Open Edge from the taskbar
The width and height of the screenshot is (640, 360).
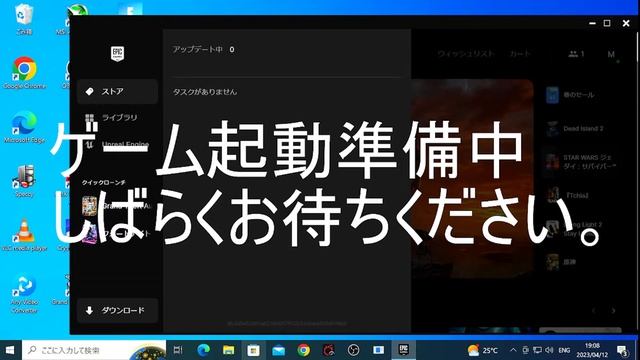[x=203, y=350]
